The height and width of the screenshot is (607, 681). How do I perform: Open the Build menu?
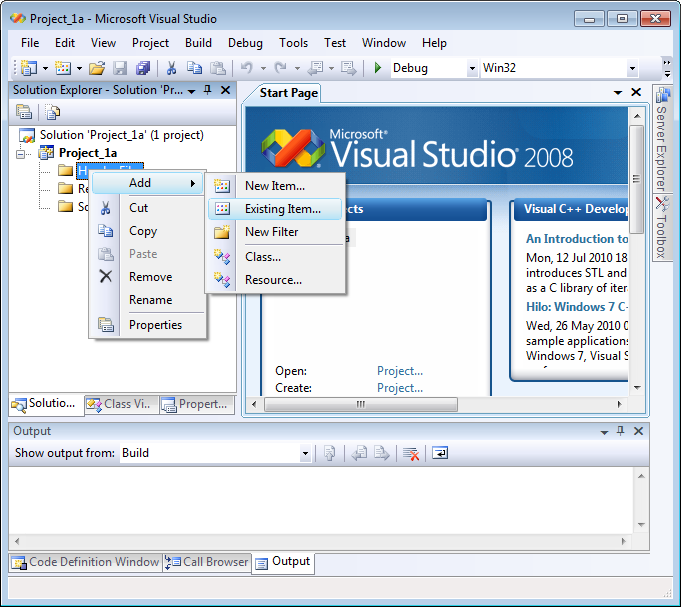point(198,43)
